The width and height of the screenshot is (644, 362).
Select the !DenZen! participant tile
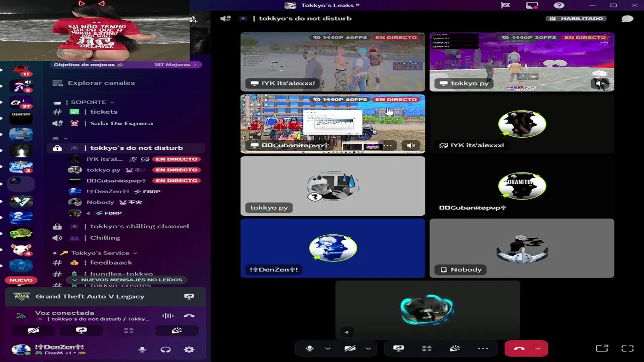point(333,248)
